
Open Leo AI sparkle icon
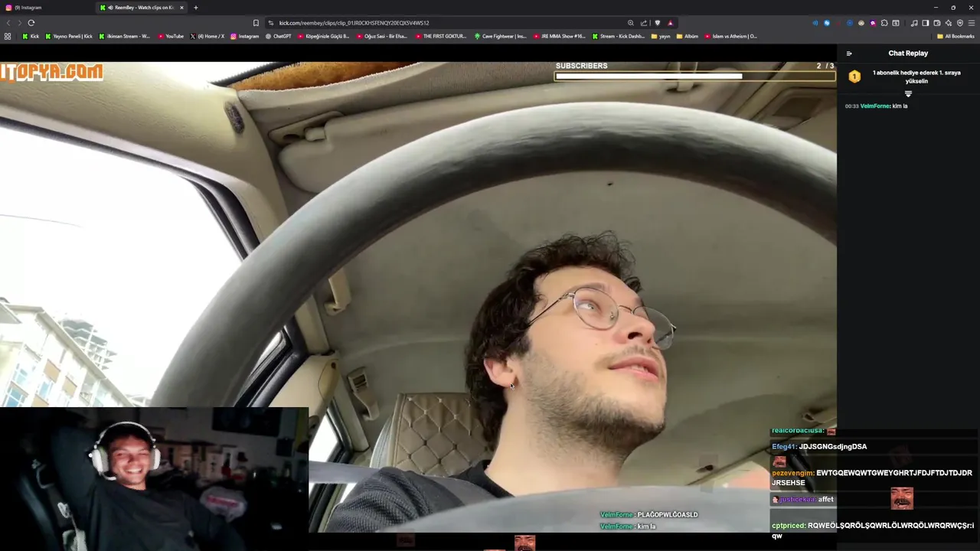tap(949, 23)
